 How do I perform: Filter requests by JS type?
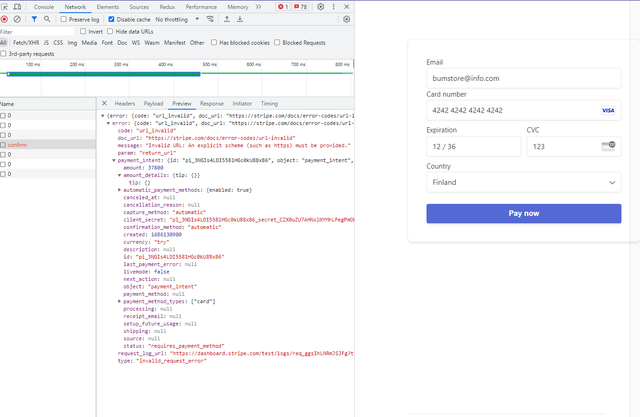46,42
